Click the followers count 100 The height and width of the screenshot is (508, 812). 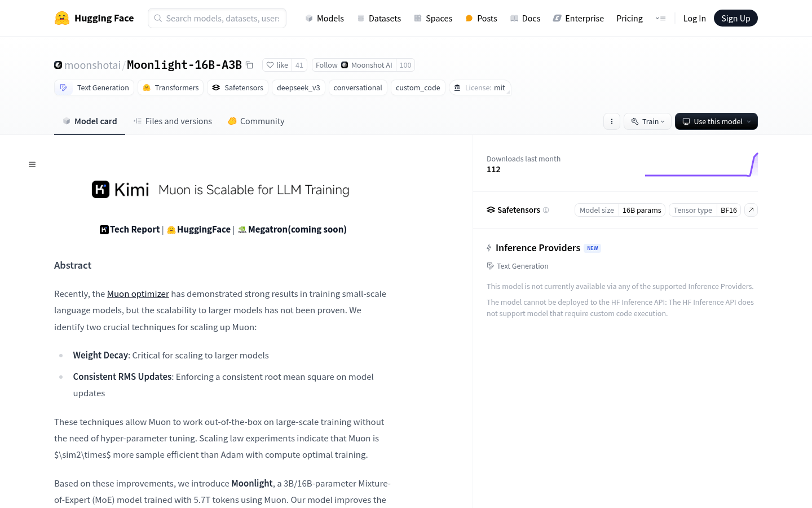coord(405,65)
